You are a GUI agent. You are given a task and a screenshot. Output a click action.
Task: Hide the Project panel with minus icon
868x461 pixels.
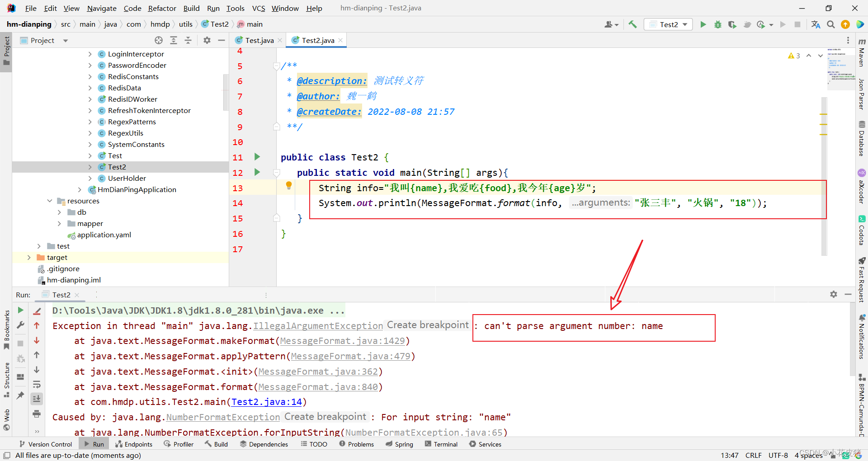coord(222,40)
